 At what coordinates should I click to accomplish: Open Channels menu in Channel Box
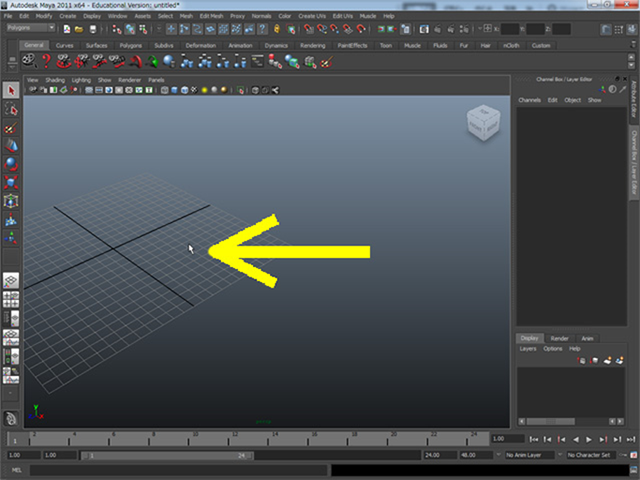click(x=529, y=100)
